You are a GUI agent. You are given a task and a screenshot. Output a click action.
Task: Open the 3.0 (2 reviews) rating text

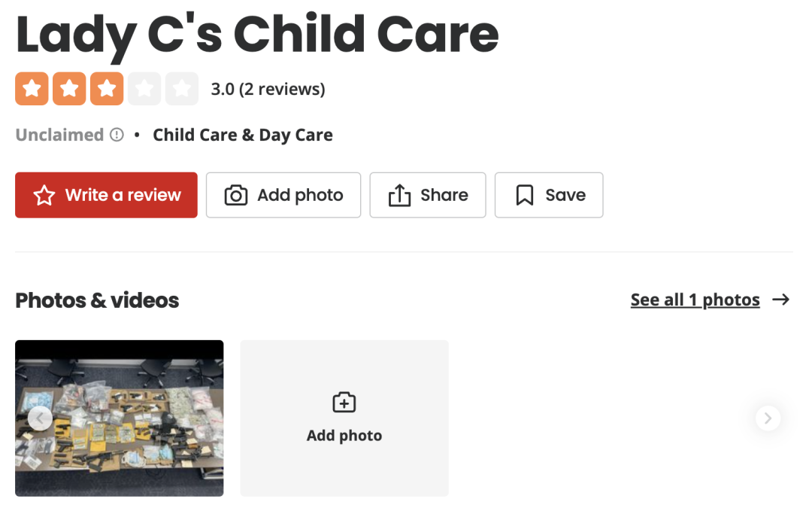[x=268, y=89]
